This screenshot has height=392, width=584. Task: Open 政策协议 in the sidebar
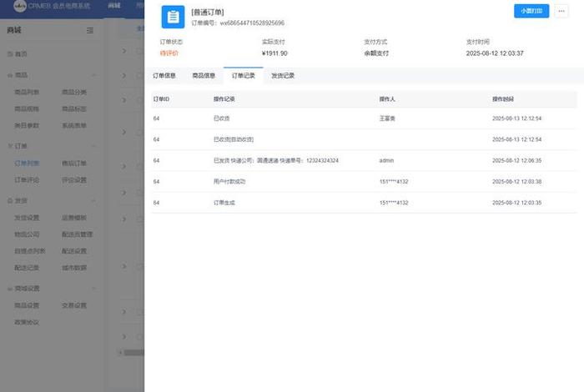(x=27, y=323)
